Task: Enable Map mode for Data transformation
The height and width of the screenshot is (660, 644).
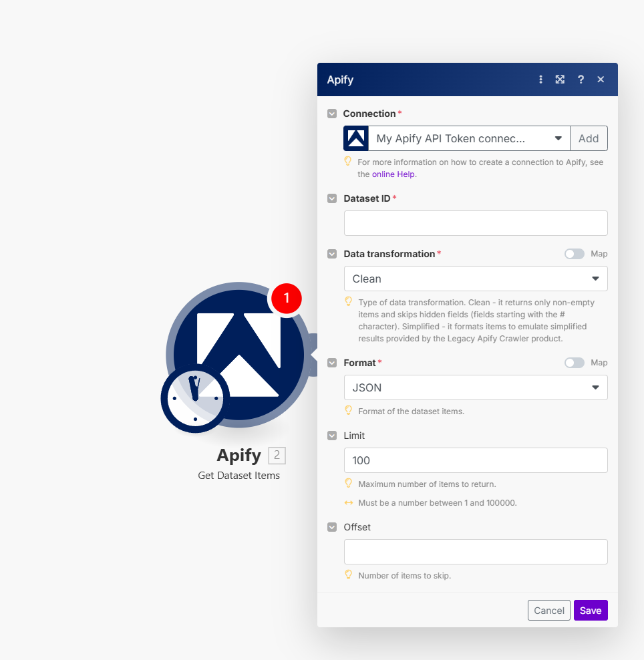Action: pyautogui.click(x=574, y=254)
